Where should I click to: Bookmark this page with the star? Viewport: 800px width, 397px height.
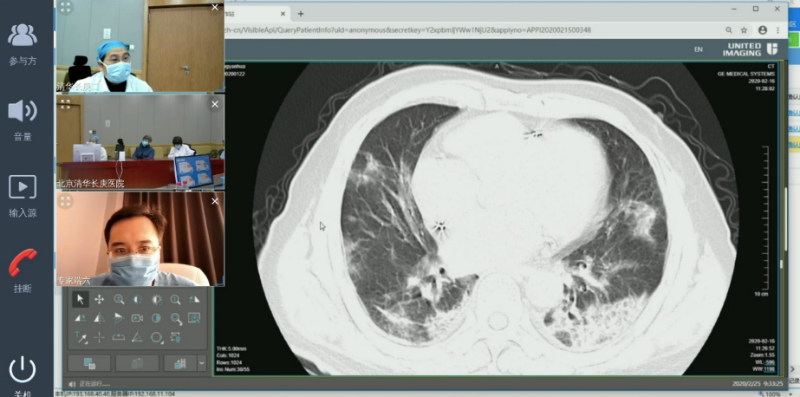click(x=744, y=30)
